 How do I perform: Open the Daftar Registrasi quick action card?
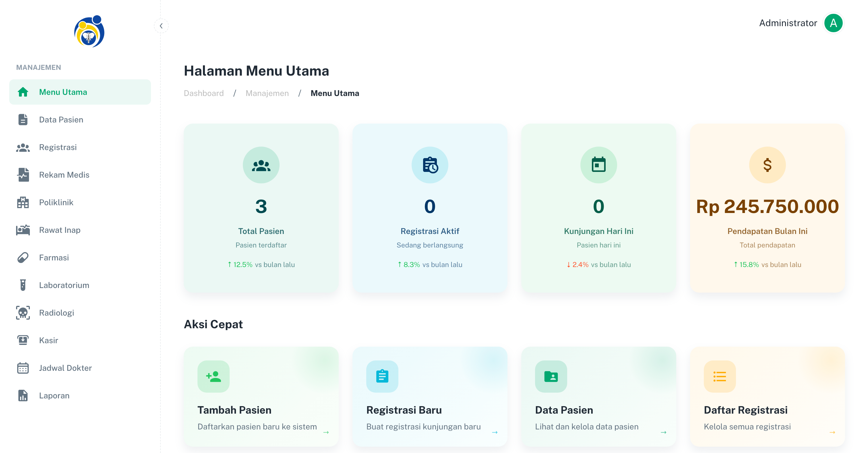(767, 397)
